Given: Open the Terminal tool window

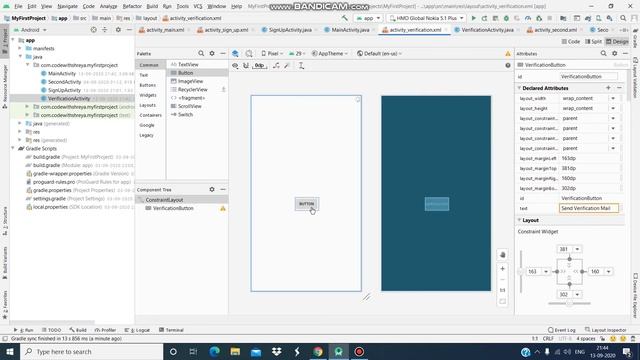Looking at the screenshot, I should click(171, 330).
